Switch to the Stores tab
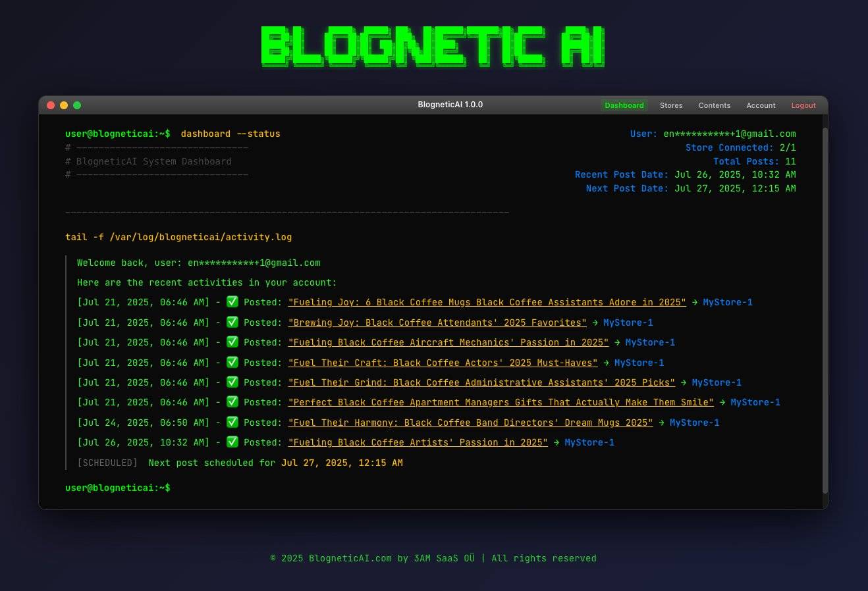This screenshot has width=868, height=591. pos(670,105)
